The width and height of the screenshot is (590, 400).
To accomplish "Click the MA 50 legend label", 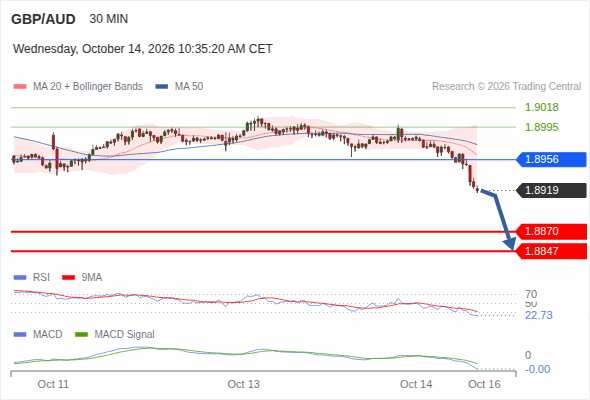I will (x=189, y=87).
